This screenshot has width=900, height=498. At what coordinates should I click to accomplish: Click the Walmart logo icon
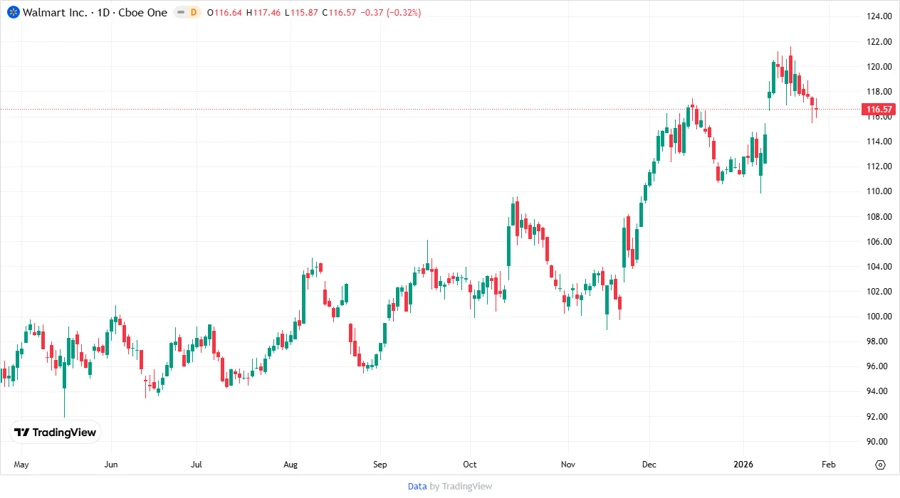pos(13,12)
